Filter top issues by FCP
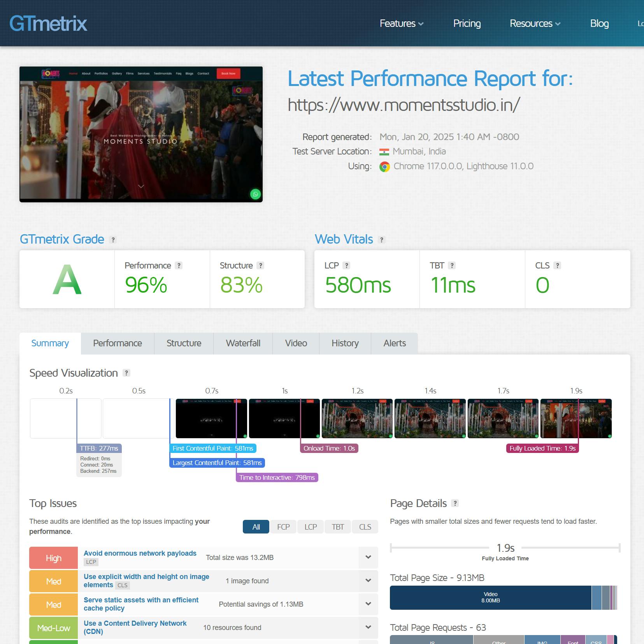The image size is (644, 644). 283,527
